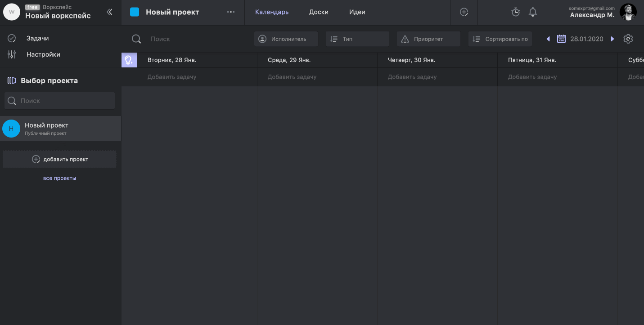Open notifications bell icon

coord(532,12)
